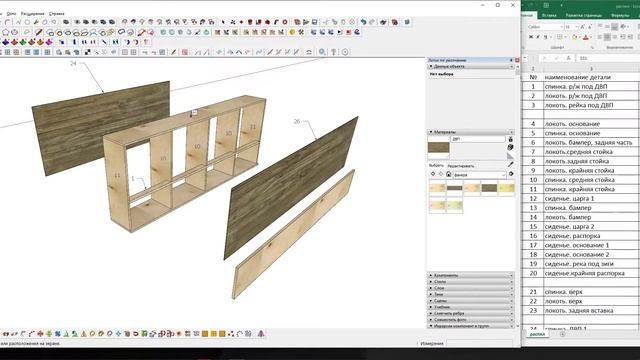Open Excel font size dropdown
The image size is (640, 360).
576,27
